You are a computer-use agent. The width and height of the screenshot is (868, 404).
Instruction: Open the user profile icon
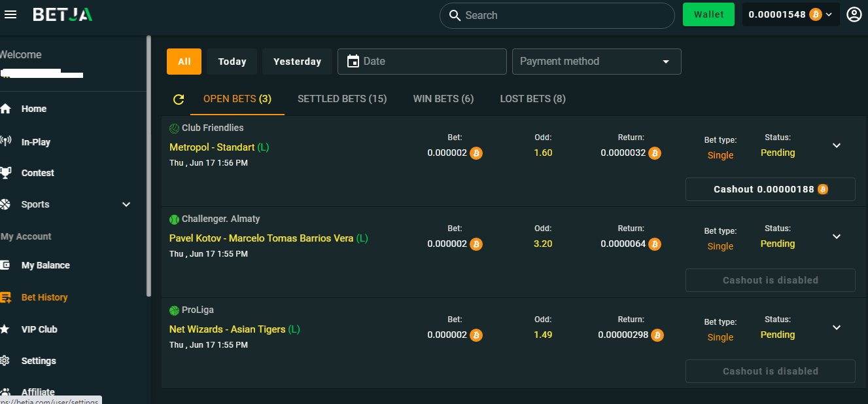[x=854, y=14]
